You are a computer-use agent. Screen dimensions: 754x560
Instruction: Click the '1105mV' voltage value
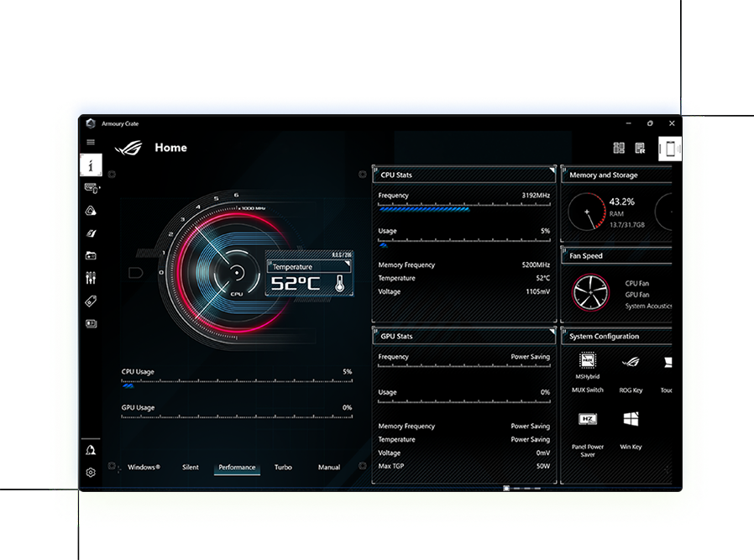(537, 292)
